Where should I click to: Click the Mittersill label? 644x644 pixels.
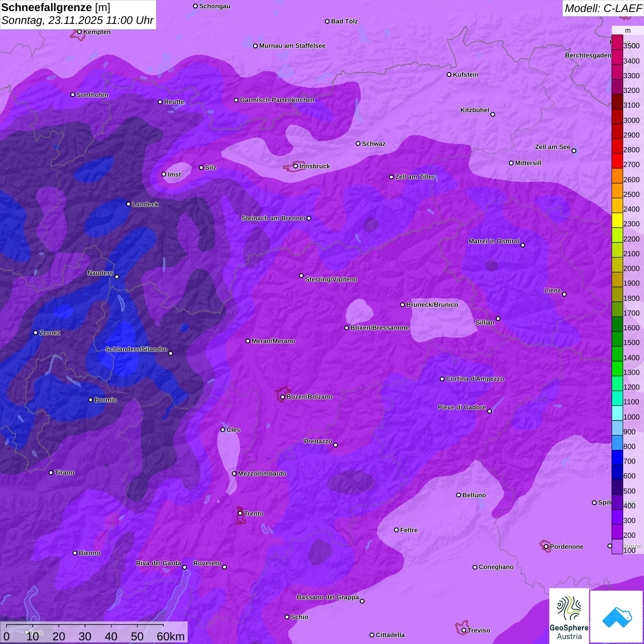[528, 163]
